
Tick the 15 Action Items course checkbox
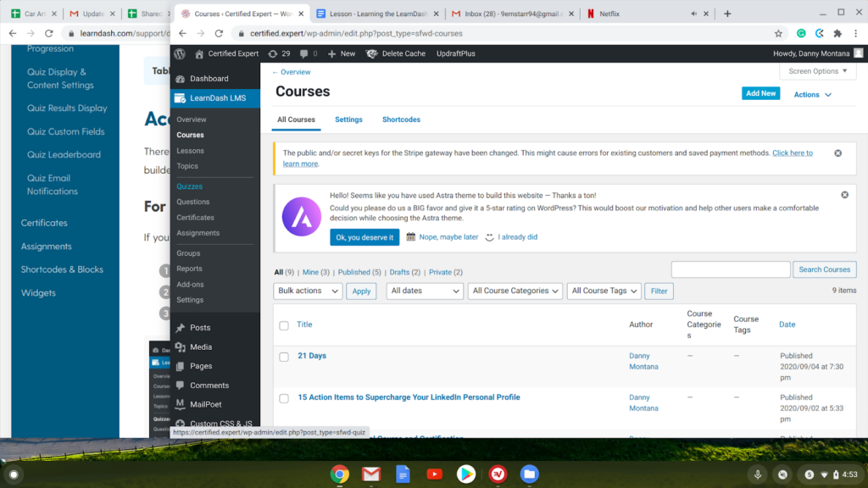point(284,398)
